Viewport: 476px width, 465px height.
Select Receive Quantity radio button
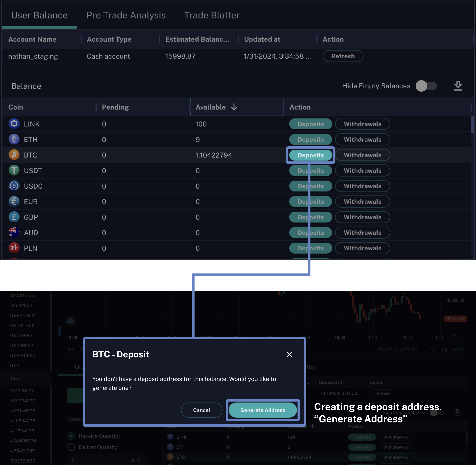point(71,436)
